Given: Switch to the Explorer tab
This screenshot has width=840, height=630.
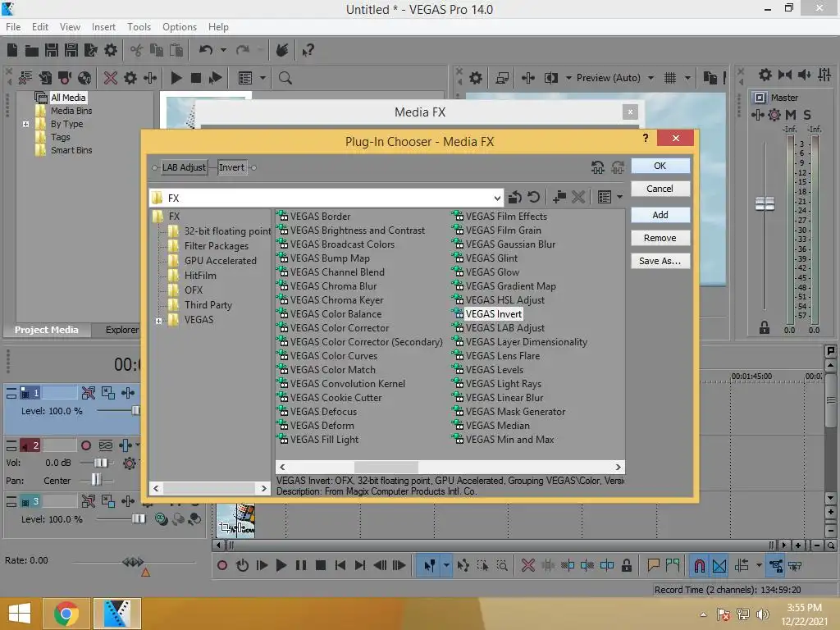Looking at the screenshot, I should 121,330.
